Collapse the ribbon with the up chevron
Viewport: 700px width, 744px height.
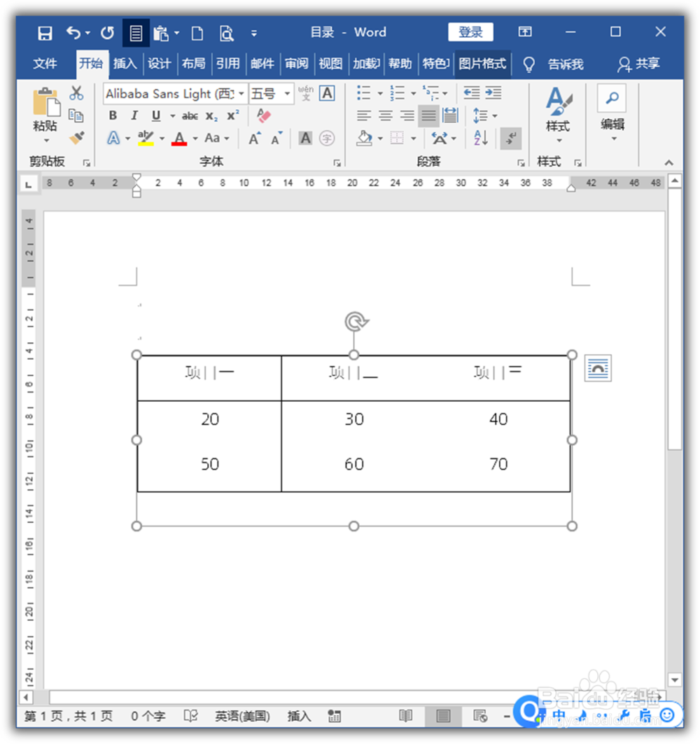coord(668,163)
